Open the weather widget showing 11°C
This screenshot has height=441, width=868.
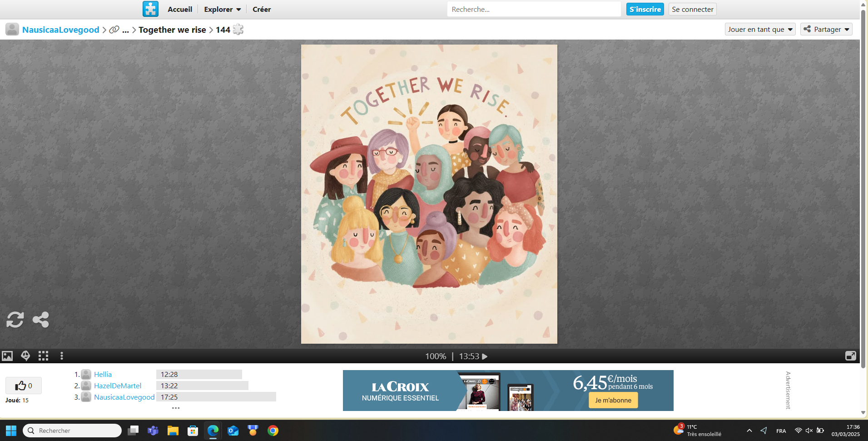tap(698, 430)
